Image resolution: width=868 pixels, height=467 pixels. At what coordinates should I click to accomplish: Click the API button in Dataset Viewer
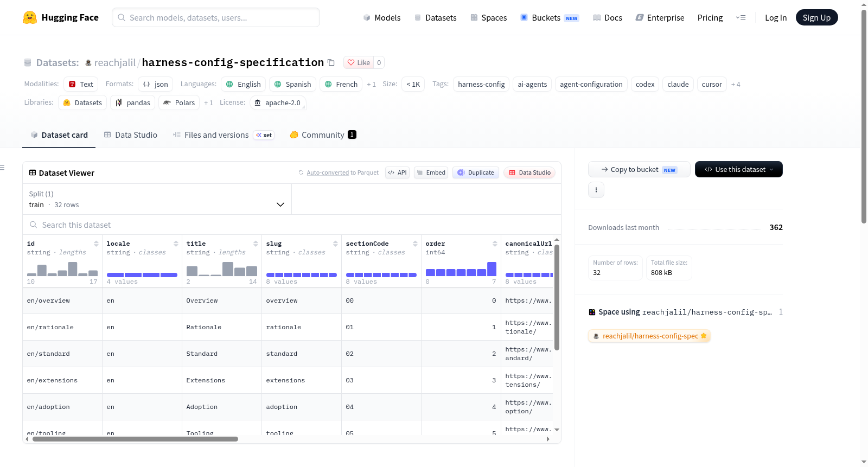(x=397, y=172)
